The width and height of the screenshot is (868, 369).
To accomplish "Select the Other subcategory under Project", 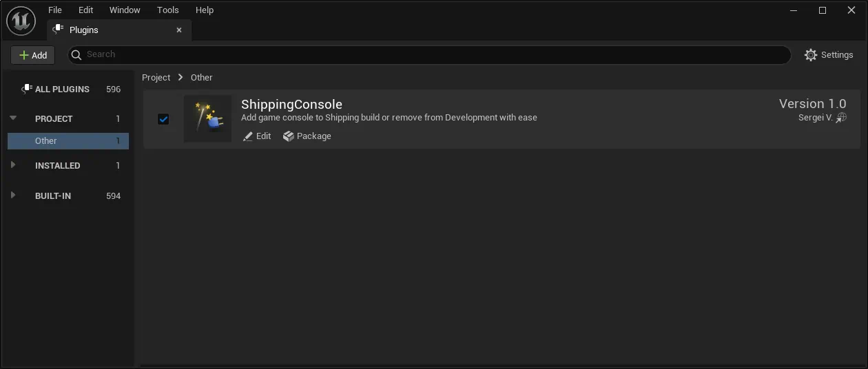I will click(x=68, y=140).
